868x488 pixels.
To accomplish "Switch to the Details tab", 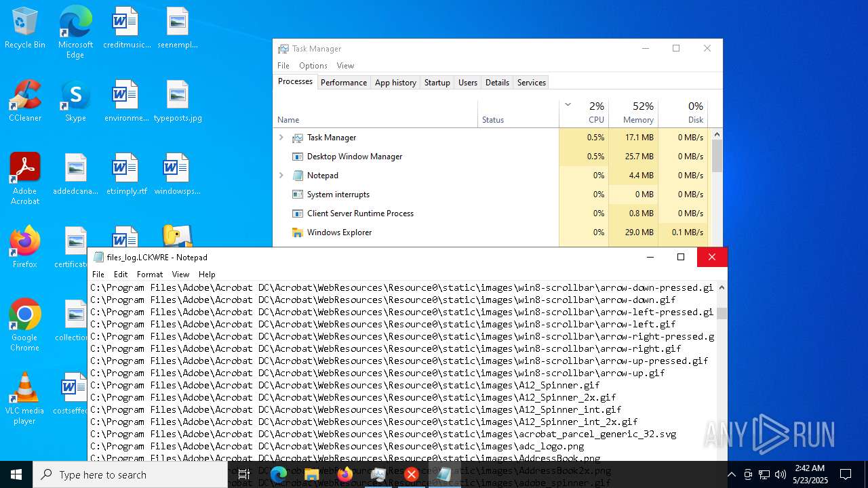I will (497, 83).
